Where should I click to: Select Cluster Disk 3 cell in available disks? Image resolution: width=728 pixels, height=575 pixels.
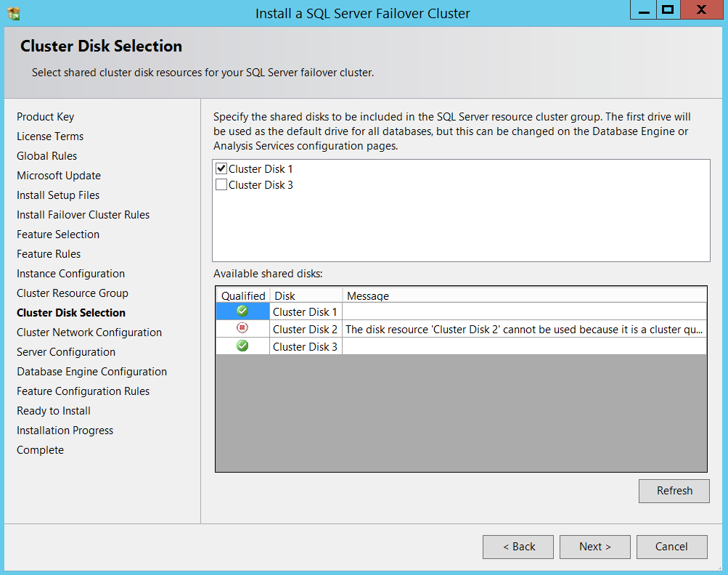tap(305, 347)
